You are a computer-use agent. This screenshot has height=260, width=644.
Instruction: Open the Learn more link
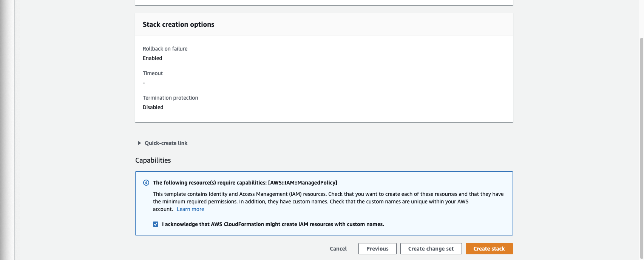tap(190, 209)
